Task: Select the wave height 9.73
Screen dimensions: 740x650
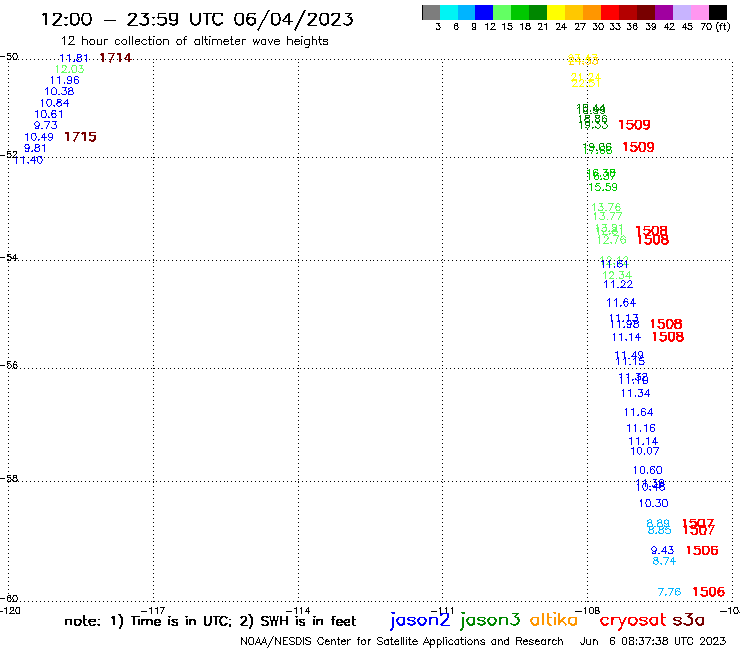Action: point(45,126)
